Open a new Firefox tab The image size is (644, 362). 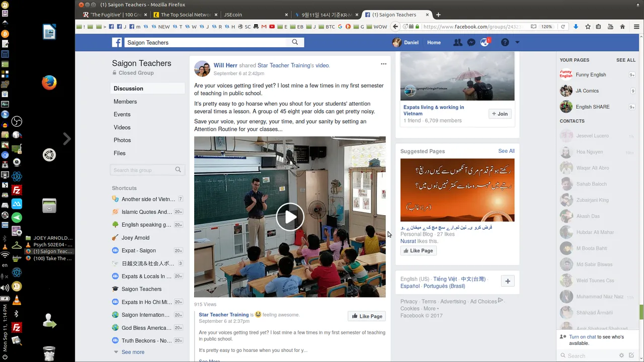pos(438,15)
